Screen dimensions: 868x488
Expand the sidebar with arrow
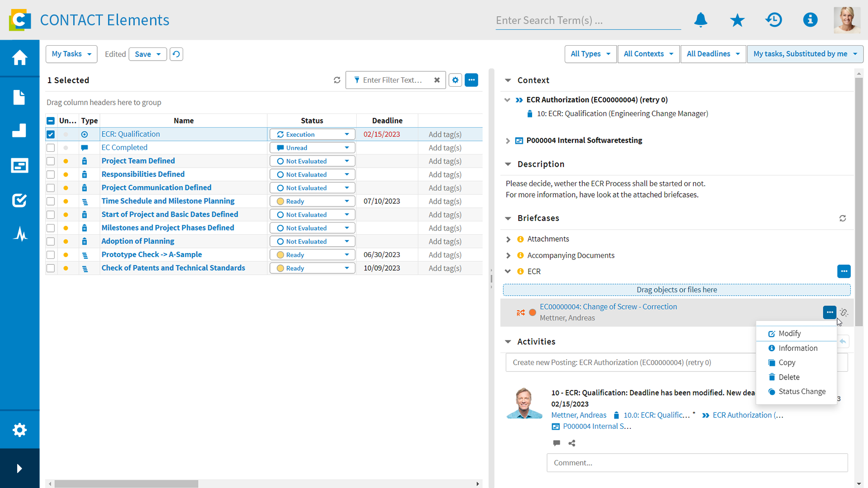[19, 469]
